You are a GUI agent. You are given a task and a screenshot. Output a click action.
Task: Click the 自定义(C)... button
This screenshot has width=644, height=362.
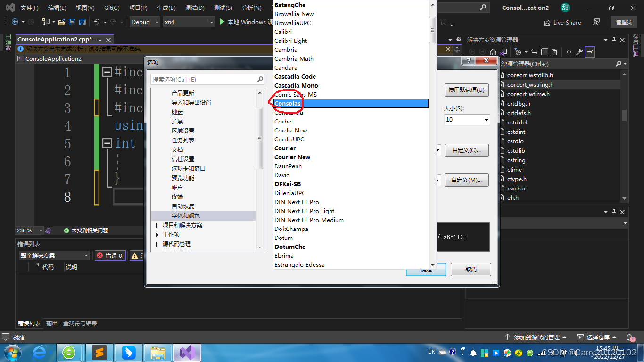click(x=466, y=150)
